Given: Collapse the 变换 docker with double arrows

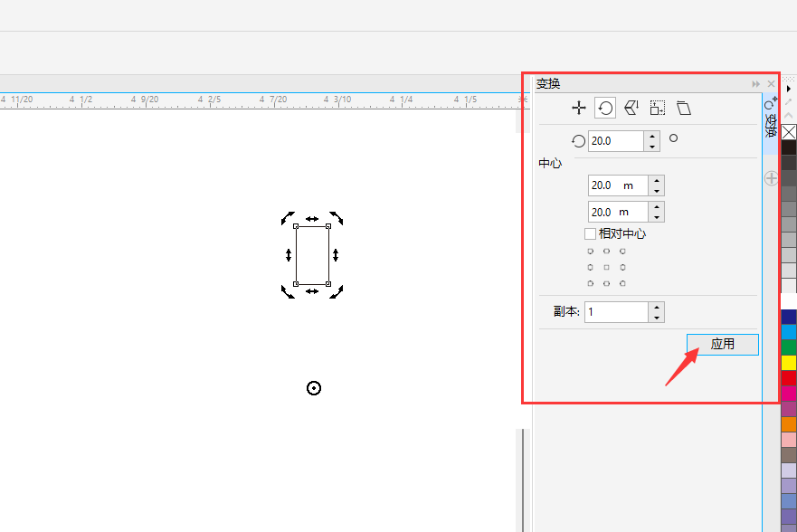Looking at the screenshot, I should [755, 84].
